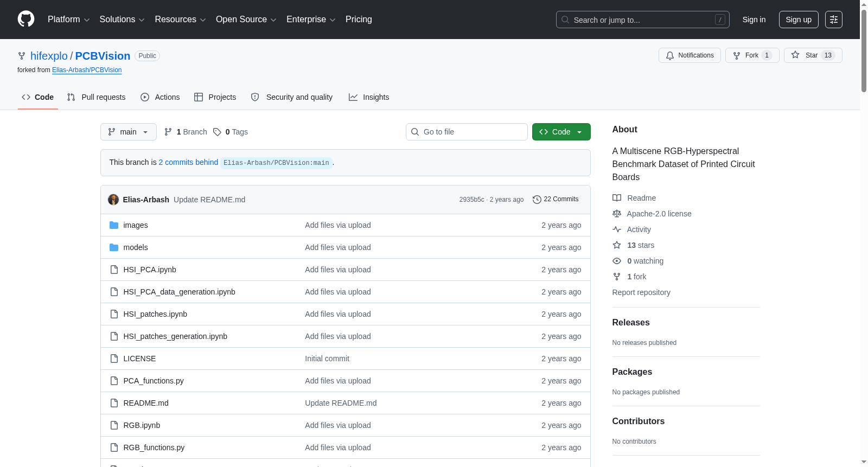Screen dimensions: 868x467
Task: Select the Code tab
Action: click(38, 97)
